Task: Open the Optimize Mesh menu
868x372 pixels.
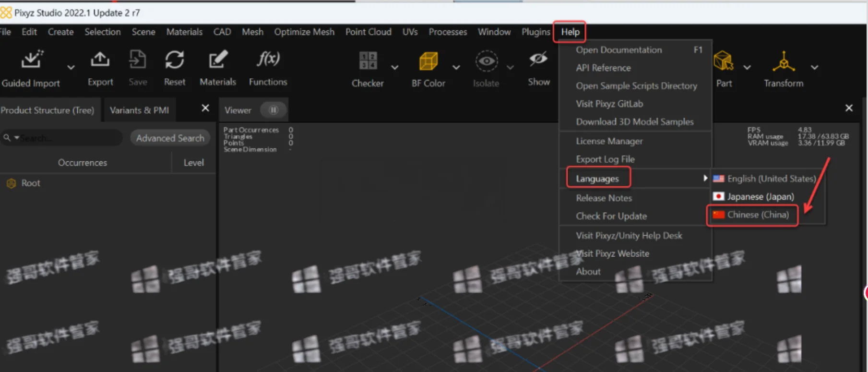Action: tap(304, 32)
